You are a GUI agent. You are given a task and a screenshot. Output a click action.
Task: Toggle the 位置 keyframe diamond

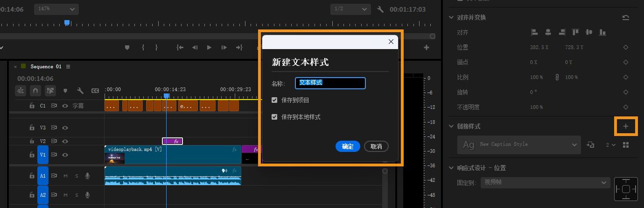[626, 47]
